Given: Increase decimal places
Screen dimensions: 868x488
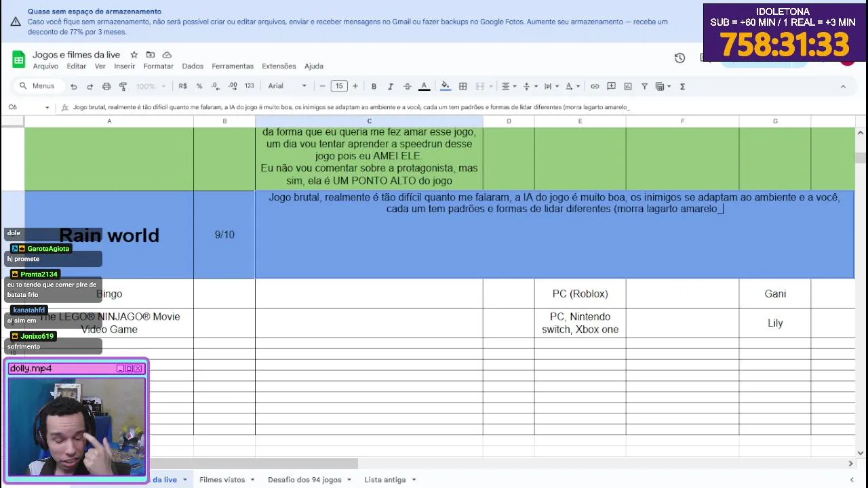Looking at the screenshot, I should click(x=233, y=86).
